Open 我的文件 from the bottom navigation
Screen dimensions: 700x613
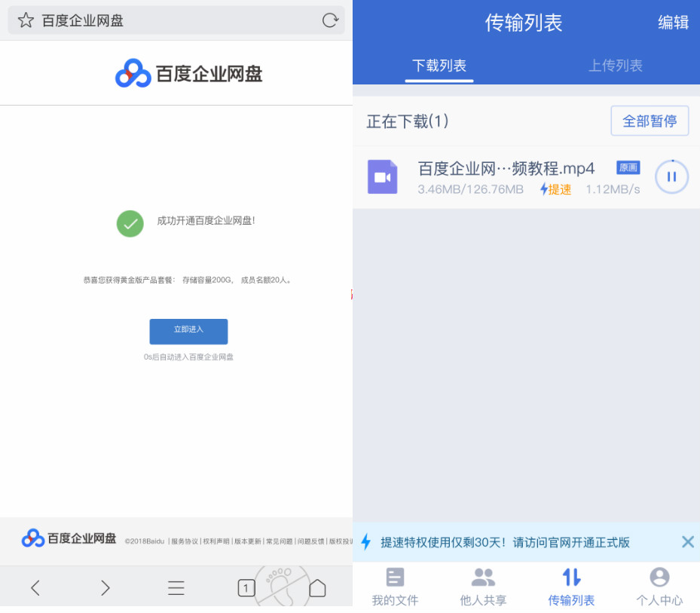395,586
